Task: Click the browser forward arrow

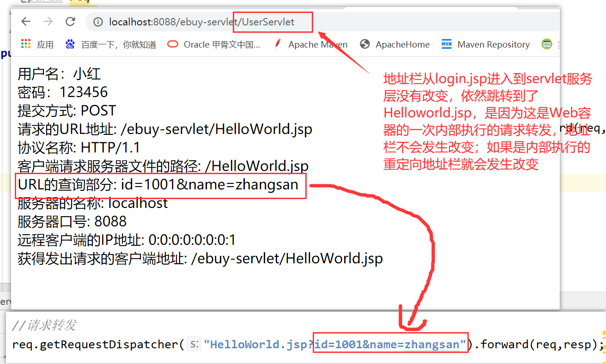Action: point(48,21)
